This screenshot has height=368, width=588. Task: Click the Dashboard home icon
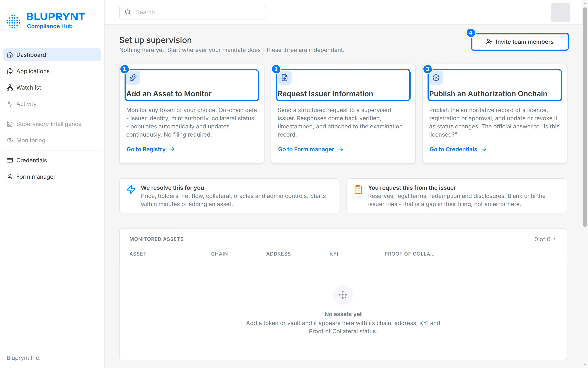pyautogui.click(x=10, y=55)
